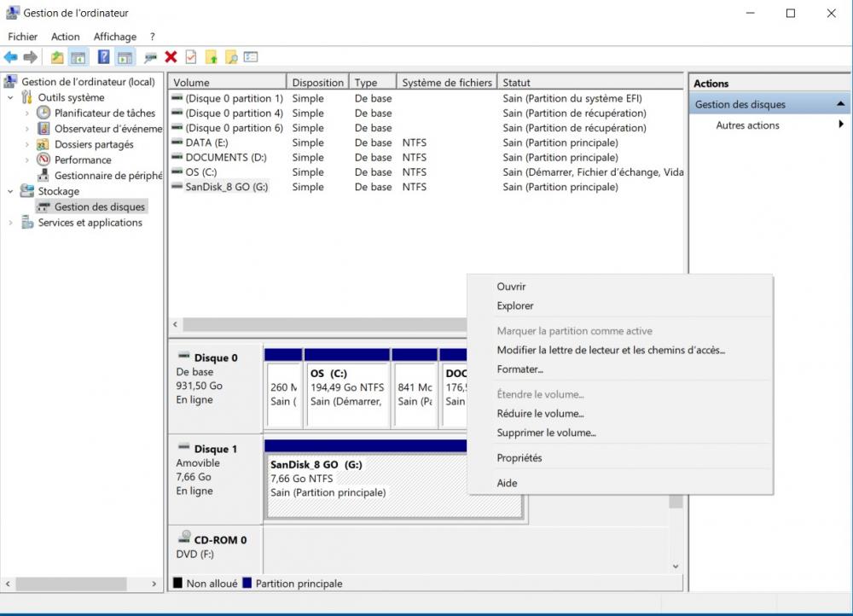Click the blue question mark Help icon
Screen dimensions: 853x616
103,57
